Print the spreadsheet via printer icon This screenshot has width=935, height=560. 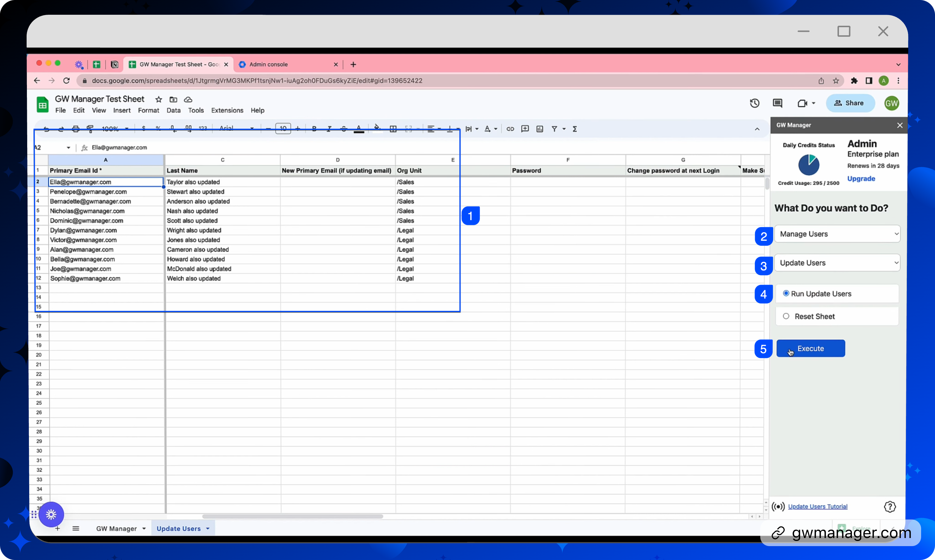tap(76, 129)
